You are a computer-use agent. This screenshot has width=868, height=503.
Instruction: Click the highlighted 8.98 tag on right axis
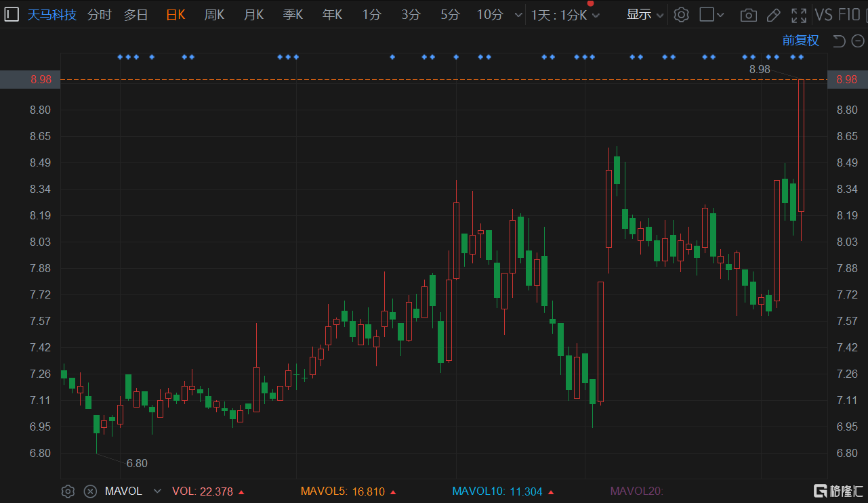[x=847, y=80]
